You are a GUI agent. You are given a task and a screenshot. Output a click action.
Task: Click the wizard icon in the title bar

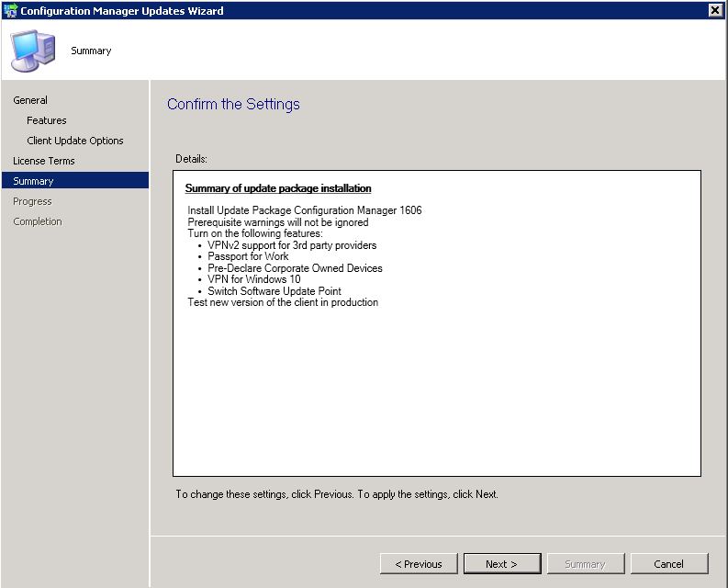click(10, 10)
